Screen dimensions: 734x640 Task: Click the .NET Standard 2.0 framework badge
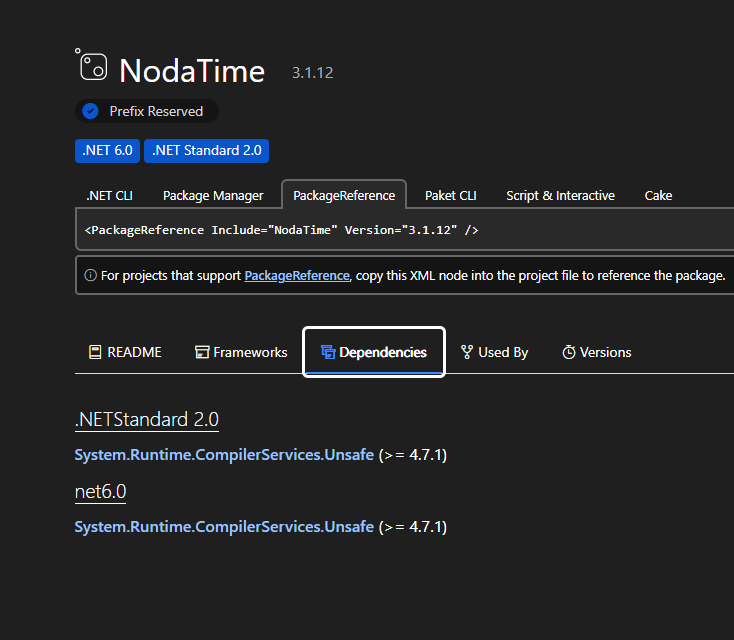206,151
